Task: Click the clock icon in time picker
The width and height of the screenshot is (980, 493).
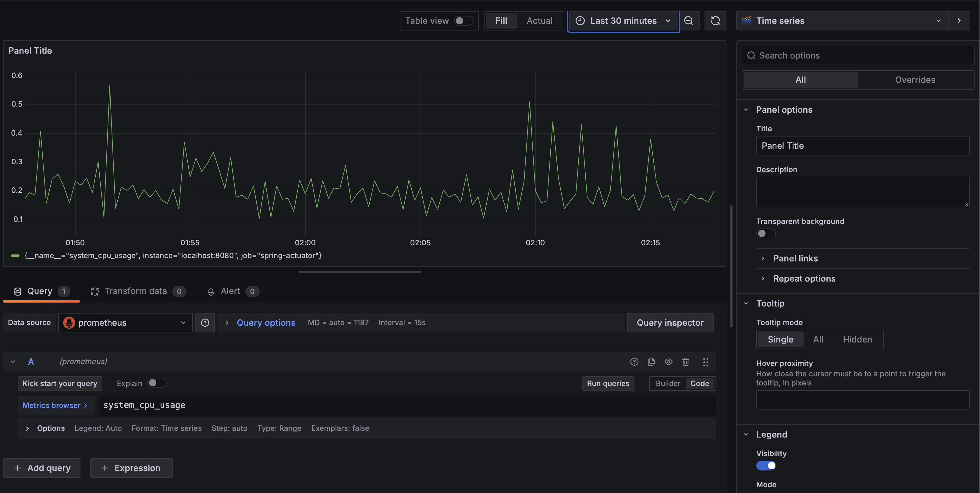Action: pos(580,20)
